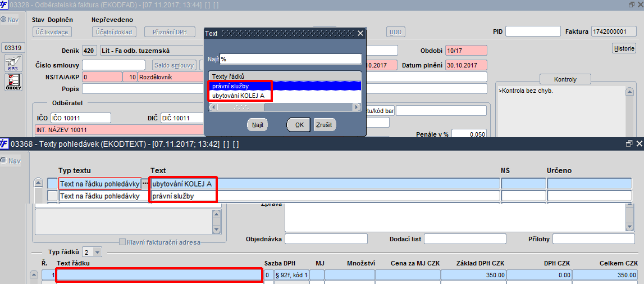Click the Text řádku field of row 1
644x284 pixels.
pyautogui.click(x=160, y=275)
